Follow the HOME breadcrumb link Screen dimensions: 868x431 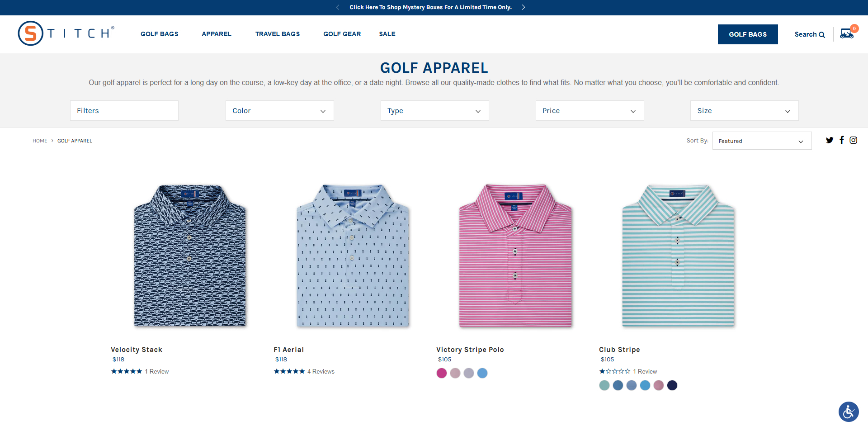pyautogui.click(x=40, y=141)
